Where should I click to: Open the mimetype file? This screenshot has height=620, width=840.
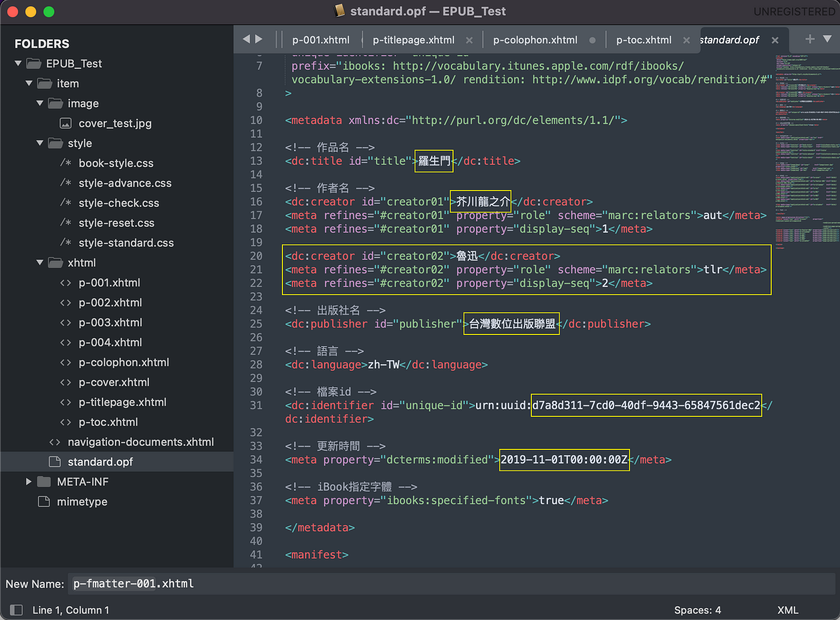[x=82, y=502]
